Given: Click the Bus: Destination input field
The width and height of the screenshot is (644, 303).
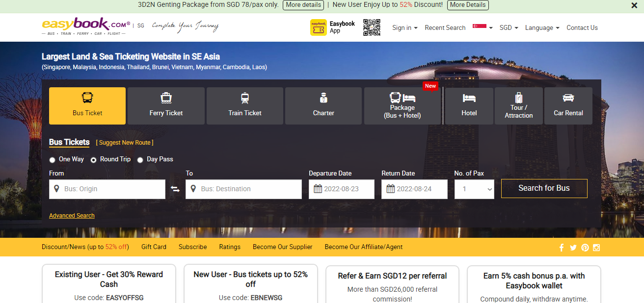Looking at the screenshot, I should [x=243, y=189].
